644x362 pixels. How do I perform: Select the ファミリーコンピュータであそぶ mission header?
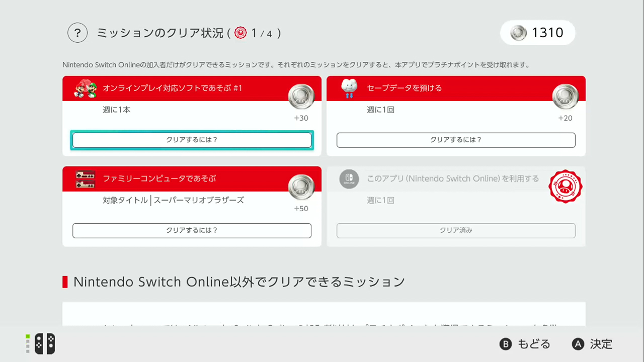(x=192, y=179)
